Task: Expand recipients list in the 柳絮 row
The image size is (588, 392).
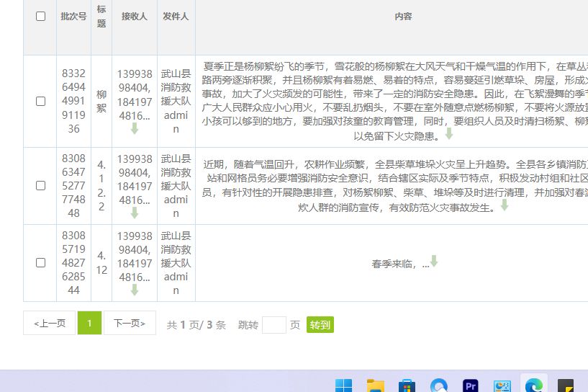Action: pos(135,129)
